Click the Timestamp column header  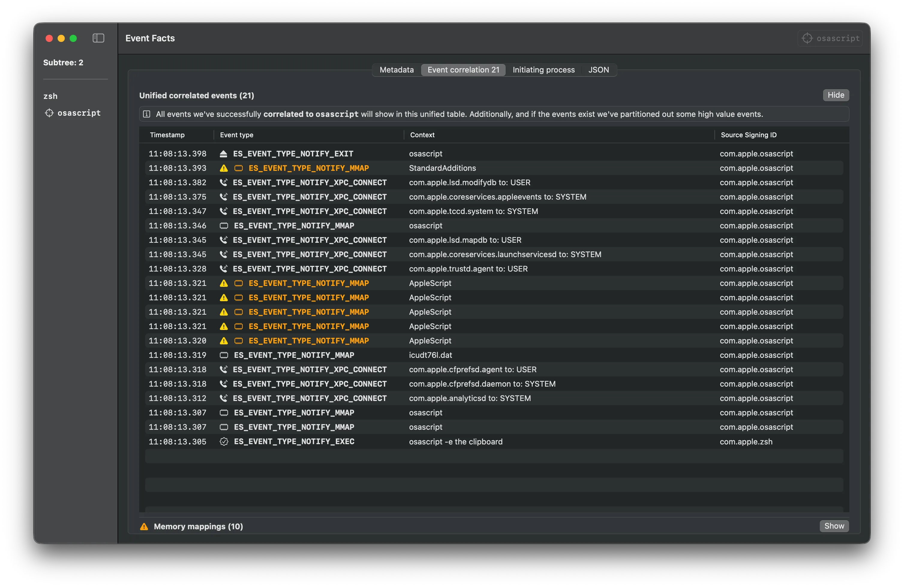[167, 135]
